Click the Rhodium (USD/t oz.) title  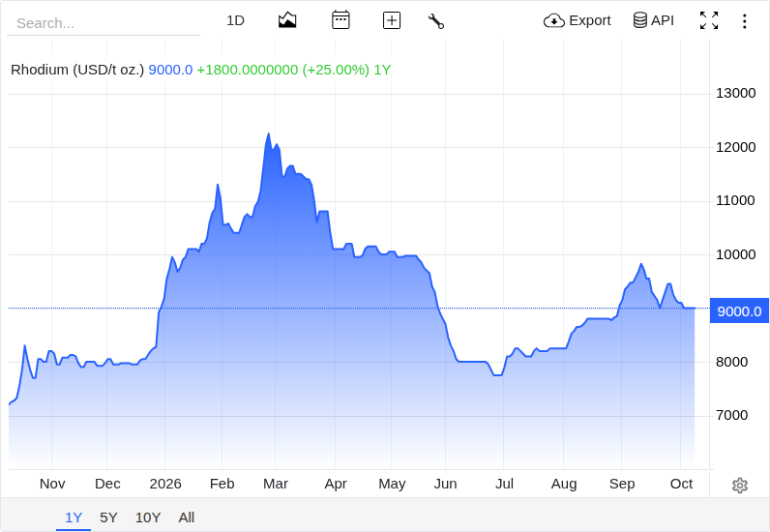tap(77, 70)
